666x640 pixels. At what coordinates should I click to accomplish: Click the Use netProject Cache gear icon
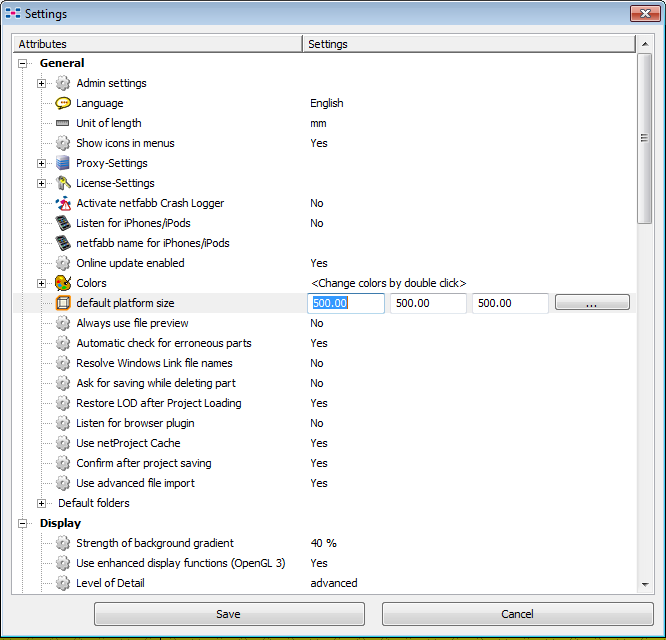[x=63, y=443]
